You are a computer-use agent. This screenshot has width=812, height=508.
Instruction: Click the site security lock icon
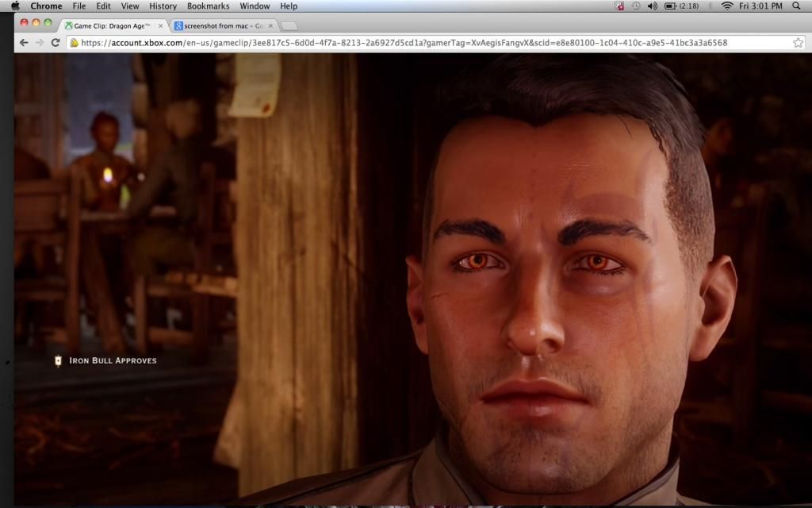tap(74, 42)
